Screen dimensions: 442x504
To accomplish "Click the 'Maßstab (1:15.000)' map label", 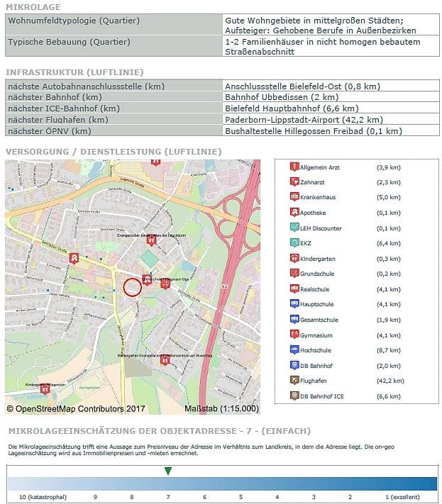I will click(x=221, y=408).
